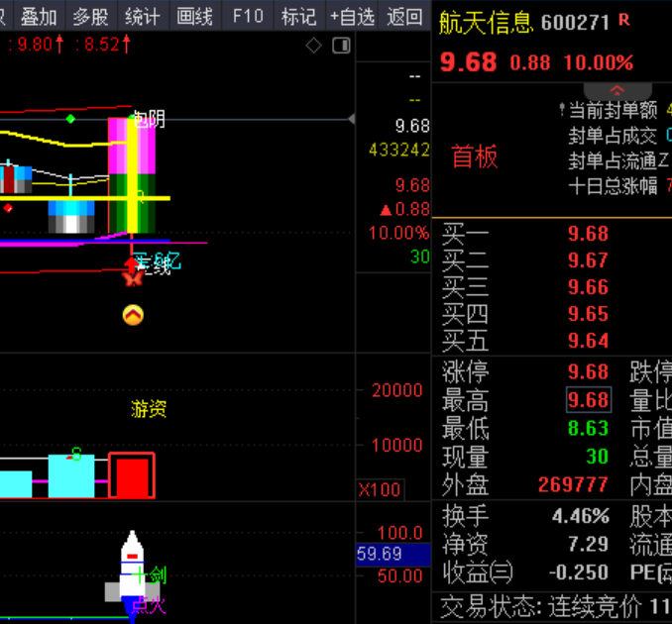Screen dimensions: 672x624
Task: Click the 净资 value 7.29
Action: [x=588, y=545]
